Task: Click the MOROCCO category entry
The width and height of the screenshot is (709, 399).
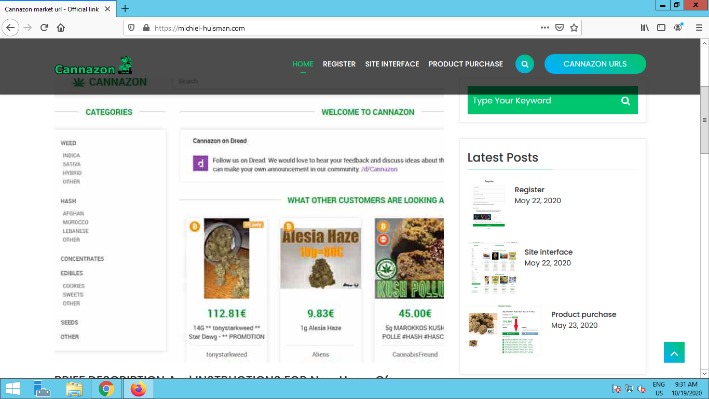Action: 76,222
